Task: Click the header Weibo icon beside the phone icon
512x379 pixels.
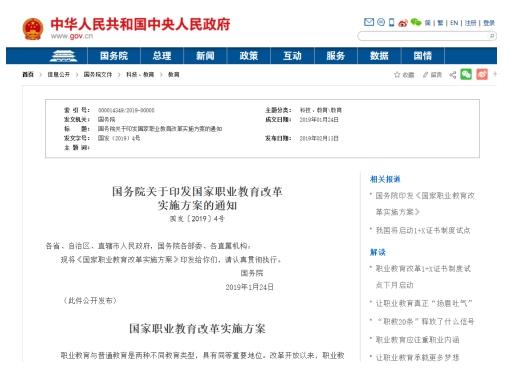Action: point(403,23)
